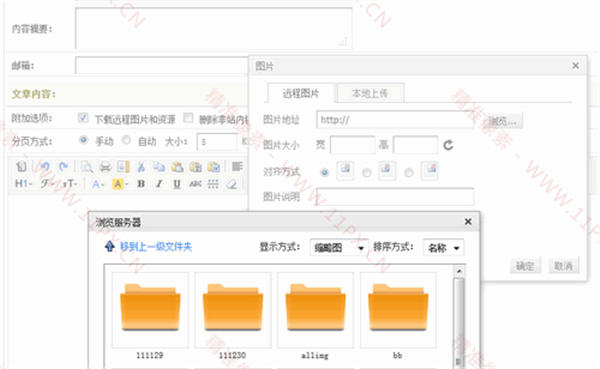Toggle delete off-site links checkbox

click(x=188, y=118)
